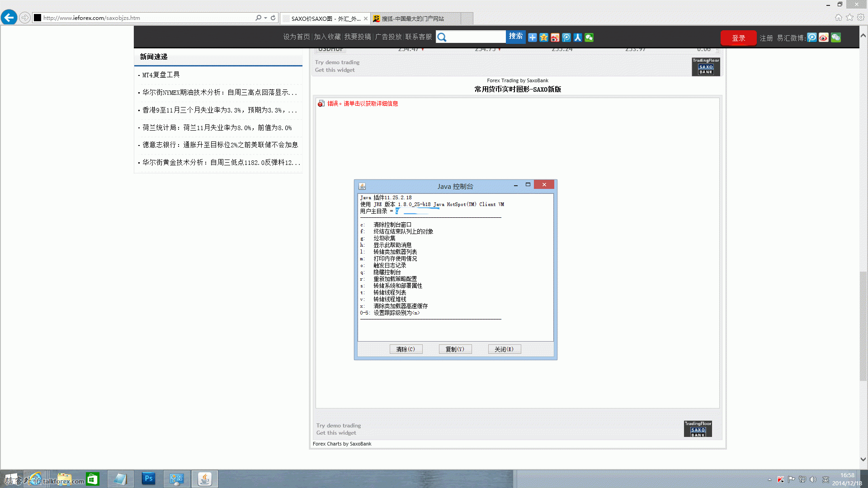Click upper Try demo trading link
This screenshot has height=488, width=868.
click(x=337, y=62)
